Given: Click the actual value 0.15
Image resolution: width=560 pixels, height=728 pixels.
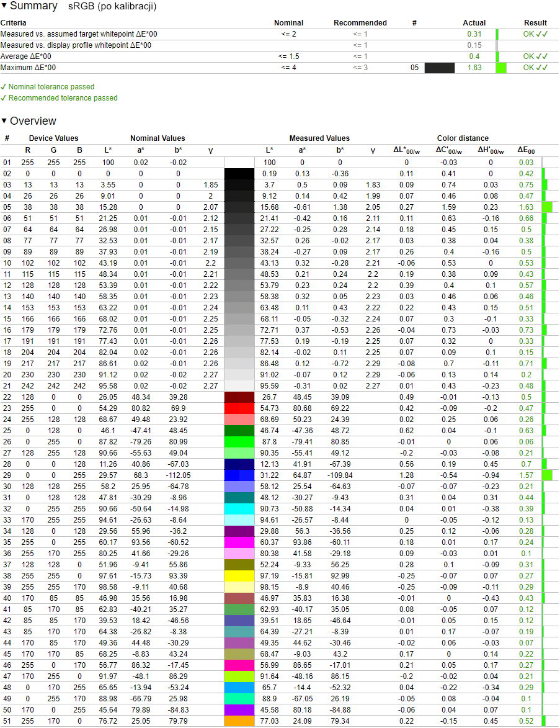Looking at the screenshot, I should (x=474, y=45).
